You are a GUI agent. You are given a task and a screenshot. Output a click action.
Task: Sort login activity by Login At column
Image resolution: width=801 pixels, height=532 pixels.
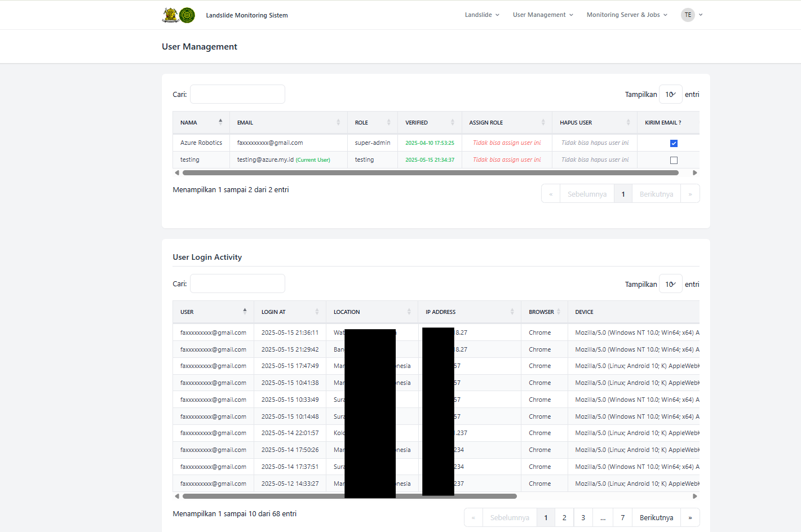(289, 312)
